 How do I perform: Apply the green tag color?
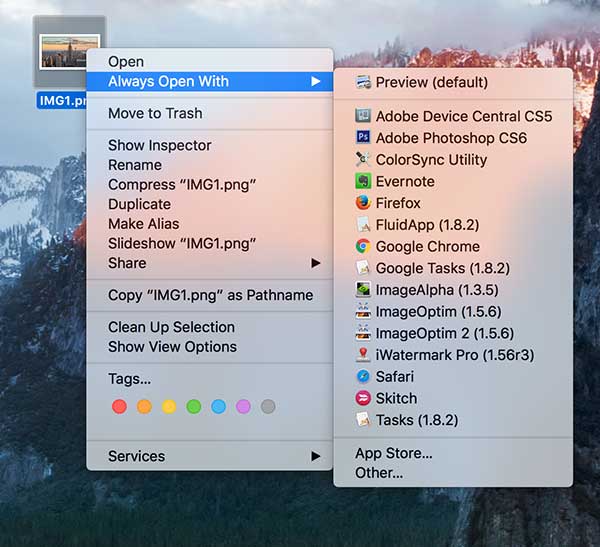[194, 407]
